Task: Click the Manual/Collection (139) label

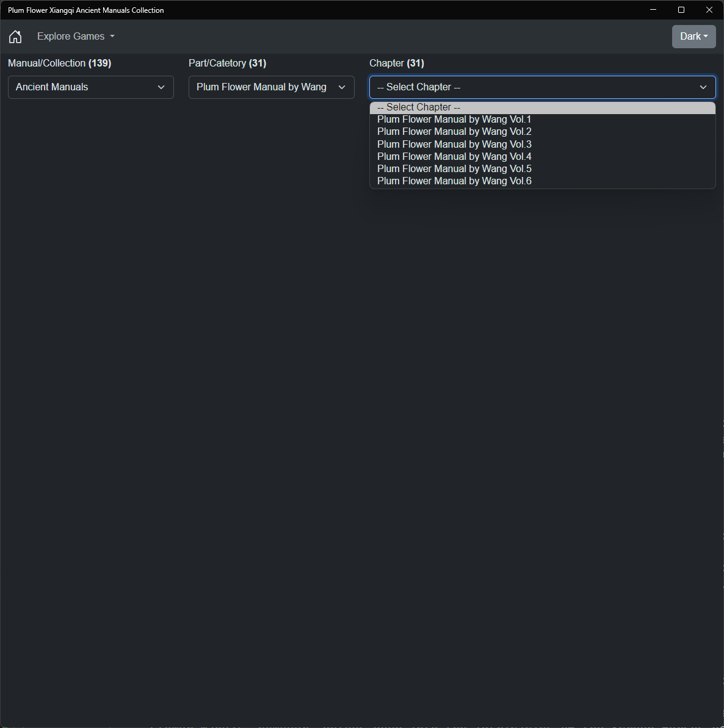Action: [x=59, y=63]
